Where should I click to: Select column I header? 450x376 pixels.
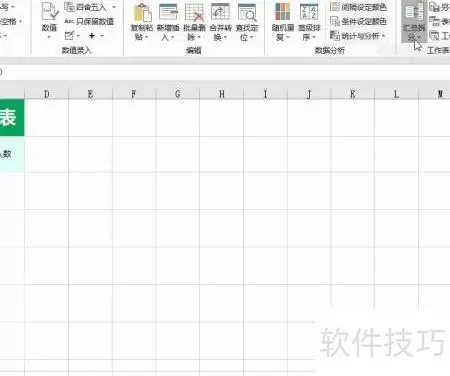[265, 94]
